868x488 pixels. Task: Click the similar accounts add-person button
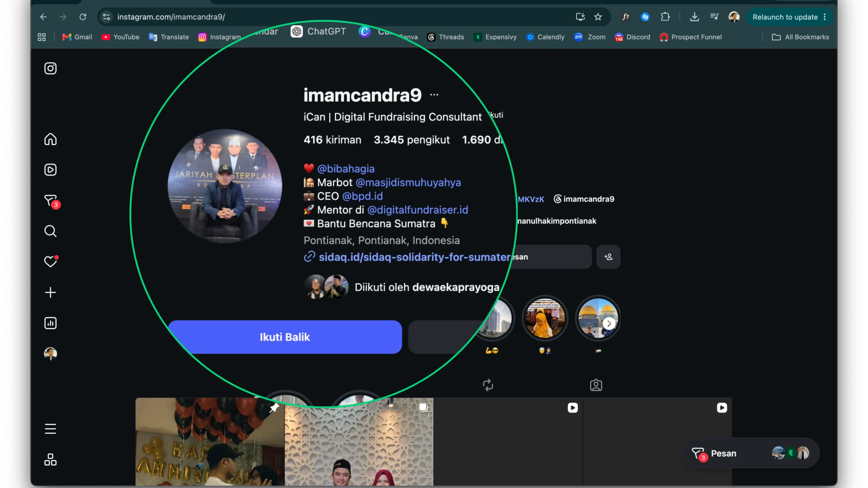point(608,257)
